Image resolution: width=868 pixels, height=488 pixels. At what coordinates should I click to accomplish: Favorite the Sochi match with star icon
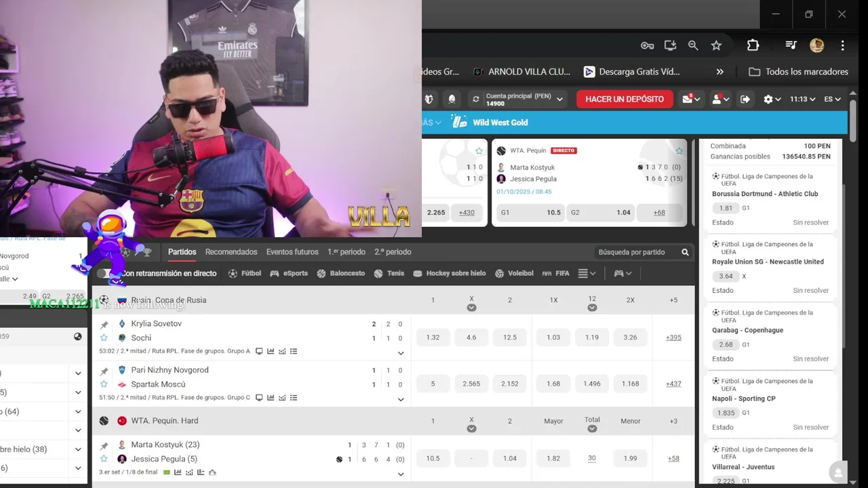pyautogui.click(x=104, y=338)
